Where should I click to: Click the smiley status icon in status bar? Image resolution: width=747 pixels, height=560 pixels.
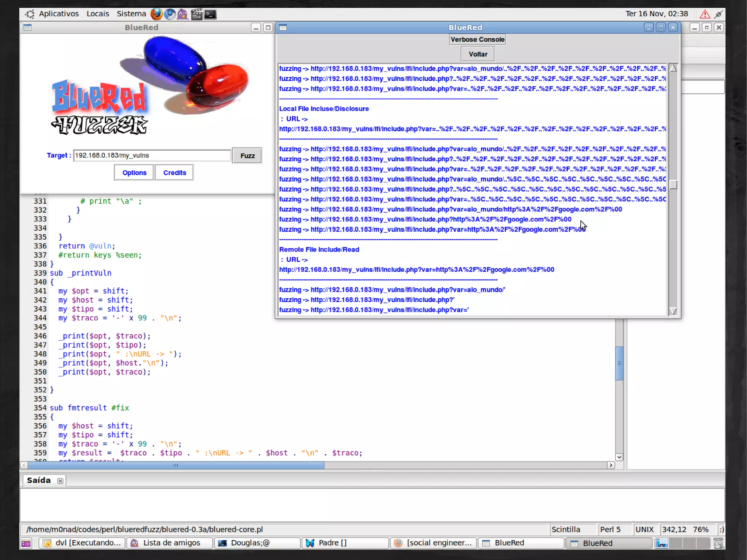721,529
